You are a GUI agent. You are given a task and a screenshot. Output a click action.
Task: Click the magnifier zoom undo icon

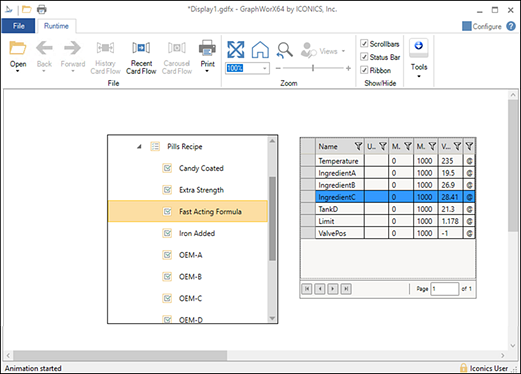[x=284, y=50]
